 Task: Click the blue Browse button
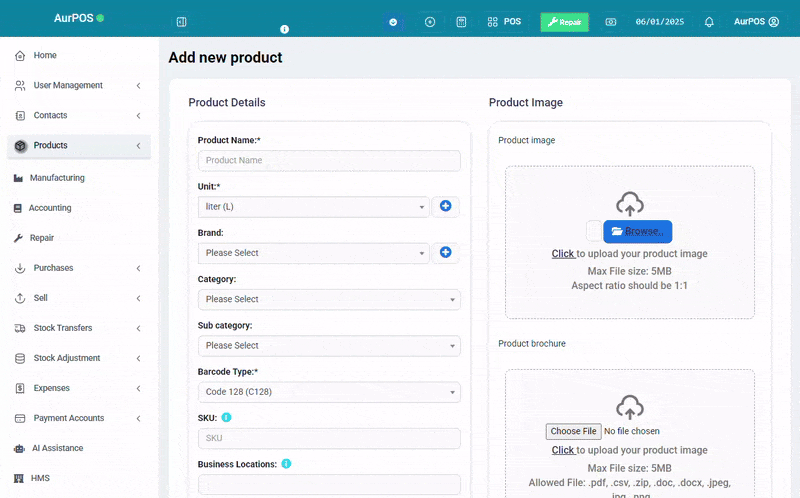pyautogui.click(x=637, y=232)
